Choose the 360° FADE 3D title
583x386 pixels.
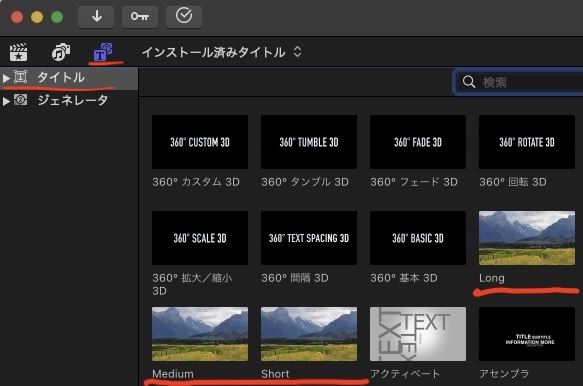click(418, 142)
